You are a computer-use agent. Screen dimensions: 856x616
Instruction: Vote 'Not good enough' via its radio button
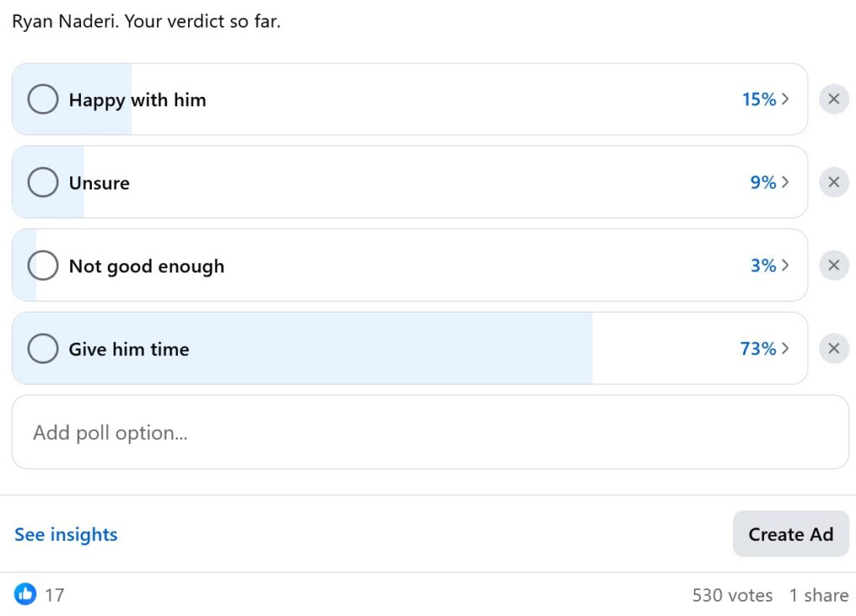43,266
